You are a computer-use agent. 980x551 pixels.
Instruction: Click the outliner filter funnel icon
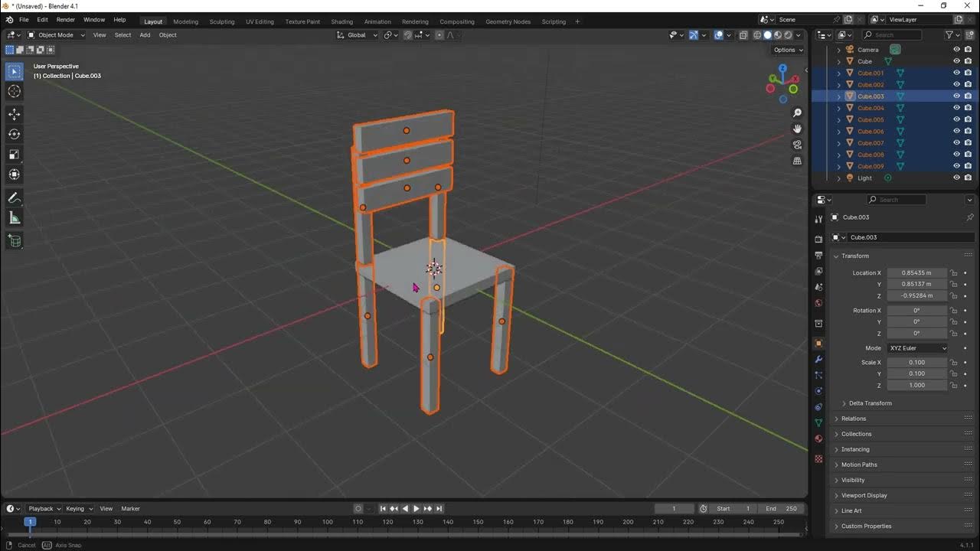pos(949,34)
